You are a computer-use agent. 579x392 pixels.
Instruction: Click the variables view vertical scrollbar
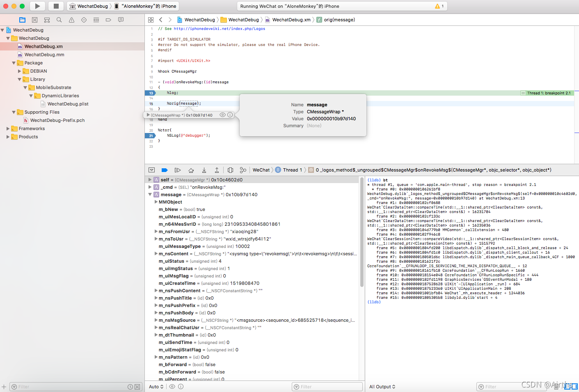point(362,232)
